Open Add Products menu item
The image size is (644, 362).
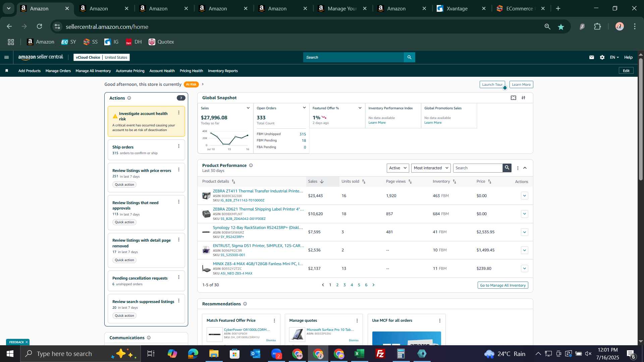[30, 71]
